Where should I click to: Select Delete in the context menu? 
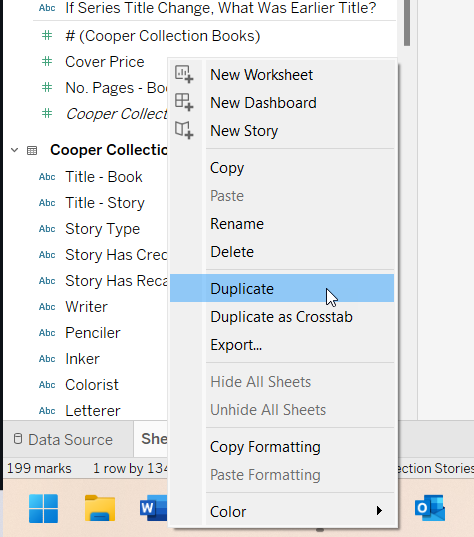pyautogui.click(x=282, y=252)
